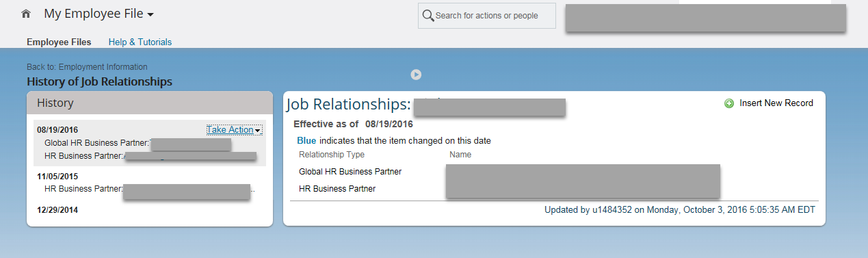Click the arrow beside Take Action
Screen dimensions: 868x258
coord(258,131)
